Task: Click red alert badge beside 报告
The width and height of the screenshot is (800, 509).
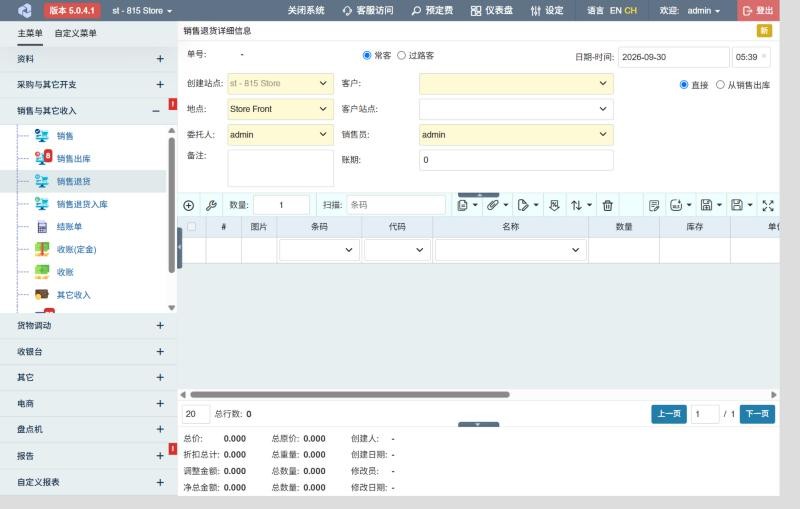Action: point(173,449)
